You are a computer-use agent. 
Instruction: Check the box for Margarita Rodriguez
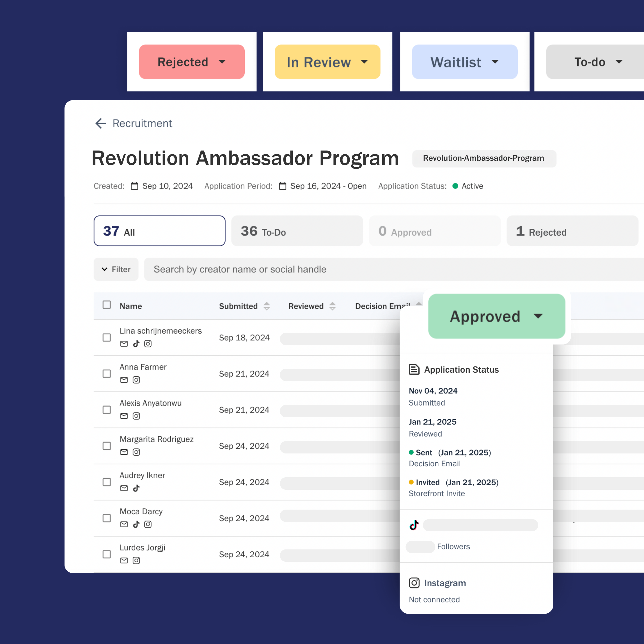[107, 446]
